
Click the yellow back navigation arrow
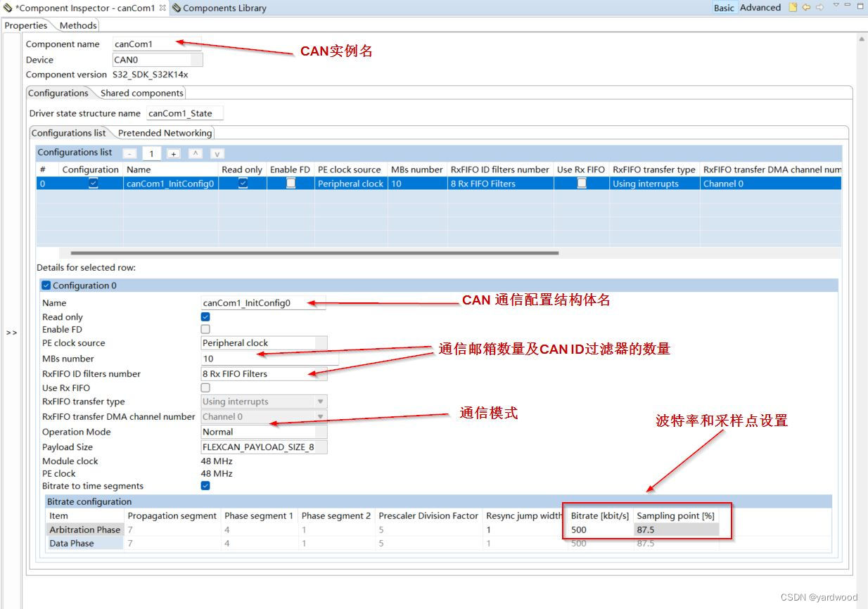coord(806,7)
